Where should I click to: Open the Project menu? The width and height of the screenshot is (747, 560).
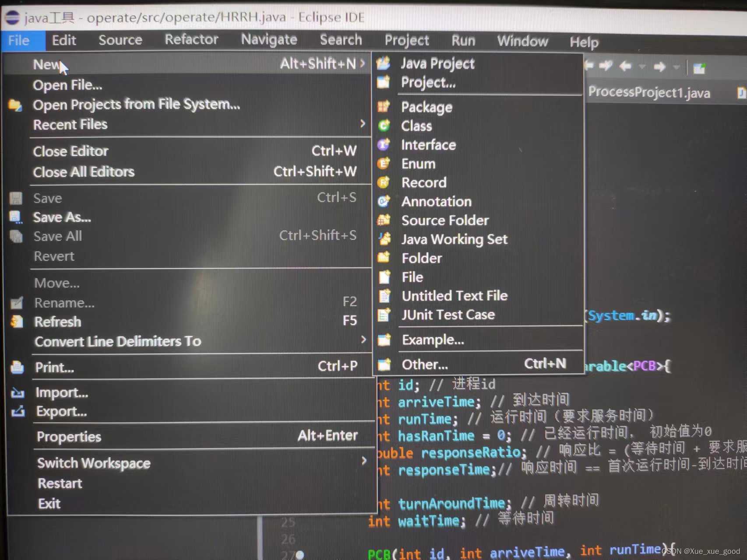407,40
